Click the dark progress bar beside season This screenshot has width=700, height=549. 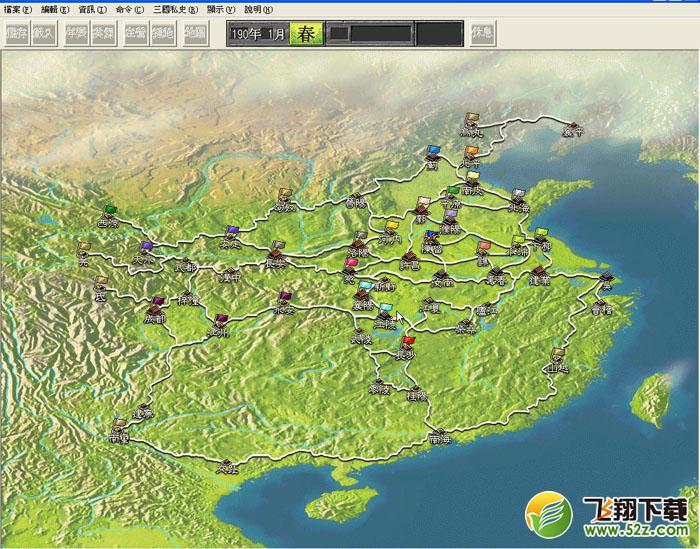[x=370, y=33]
